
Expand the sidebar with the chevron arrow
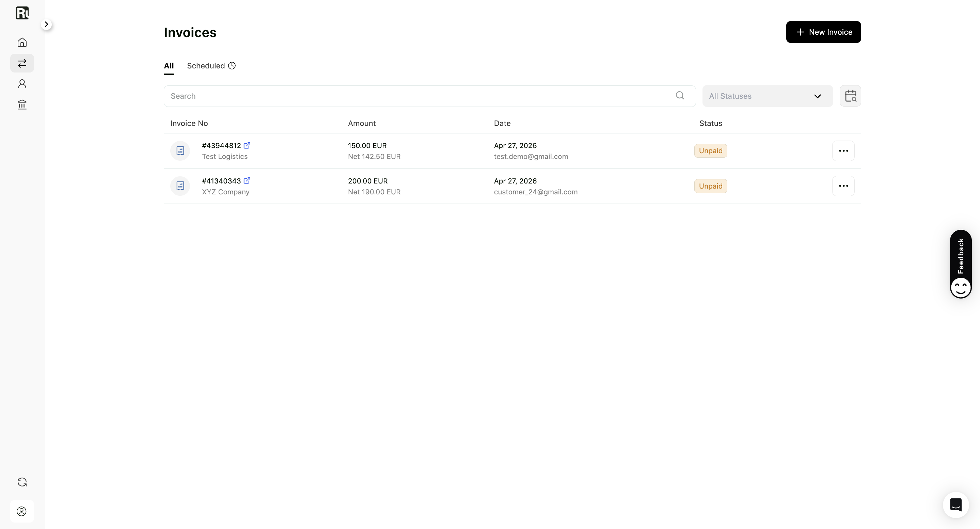(46, 24)
